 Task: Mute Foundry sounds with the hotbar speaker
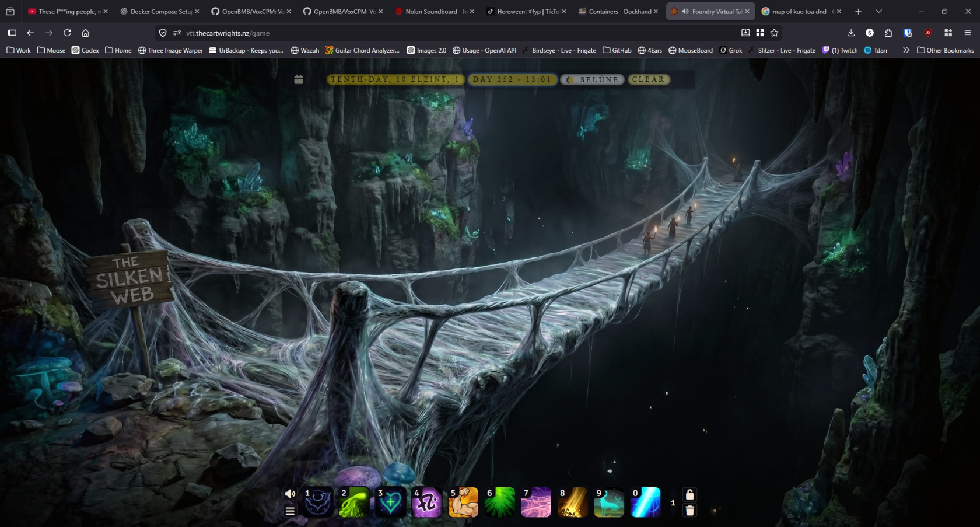click(x=290, y=494)
